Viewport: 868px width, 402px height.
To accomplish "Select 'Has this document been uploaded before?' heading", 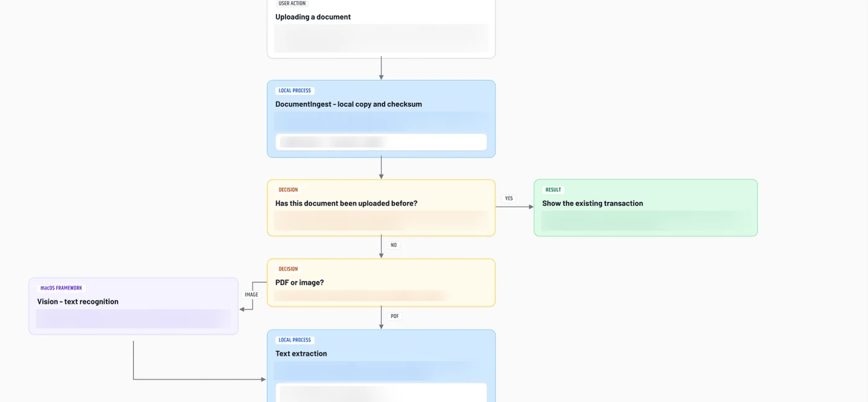I will click(347, 203).
